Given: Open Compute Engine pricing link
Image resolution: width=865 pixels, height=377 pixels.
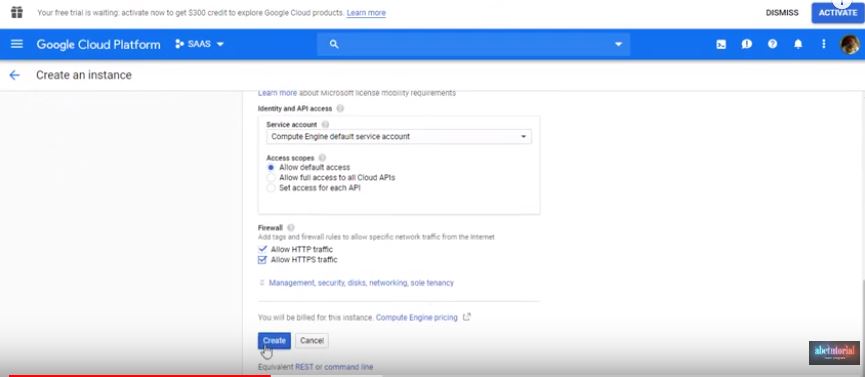Looking at the screenshot, I should click(417, 317).
